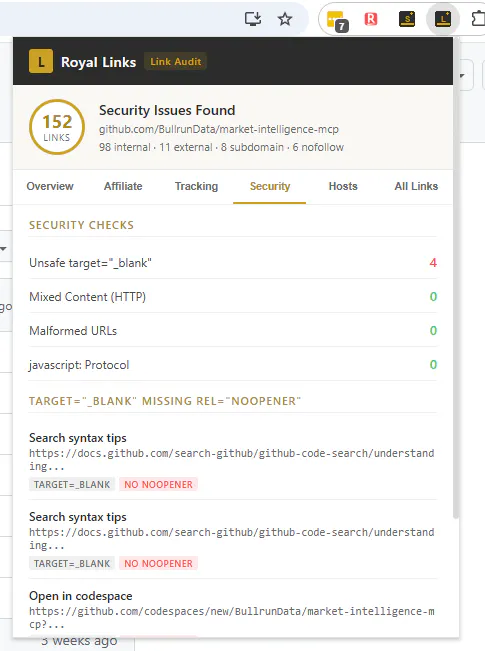Click the install app icon in address bar
Viewport: 485px width, 651px height.
[252, 19]
